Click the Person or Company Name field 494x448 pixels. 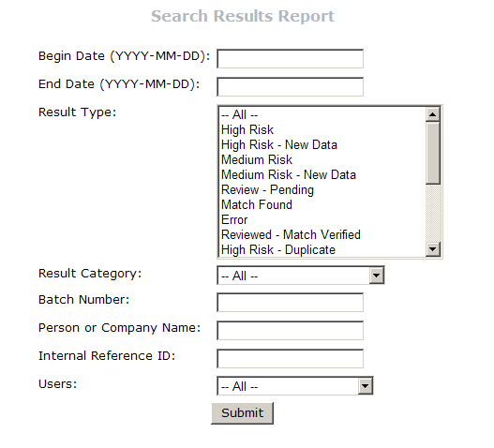(290, 331)
